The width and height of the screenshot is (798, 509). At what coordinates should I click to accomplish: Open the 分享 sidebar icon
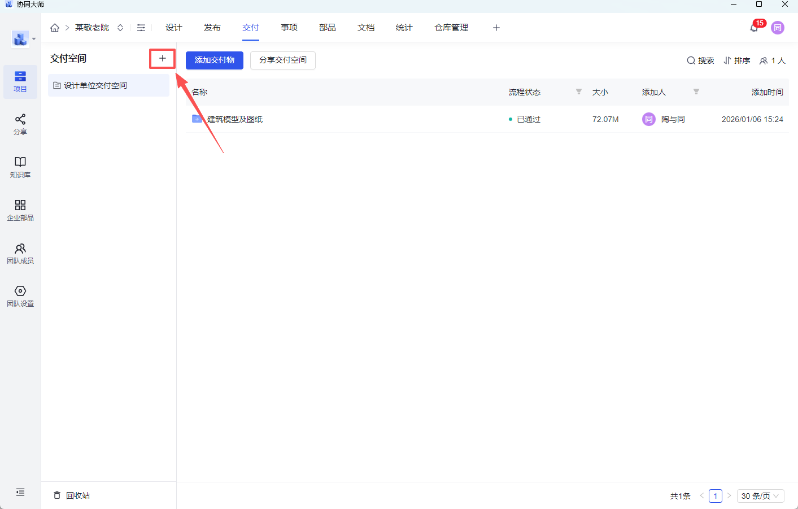pos(20,123)
